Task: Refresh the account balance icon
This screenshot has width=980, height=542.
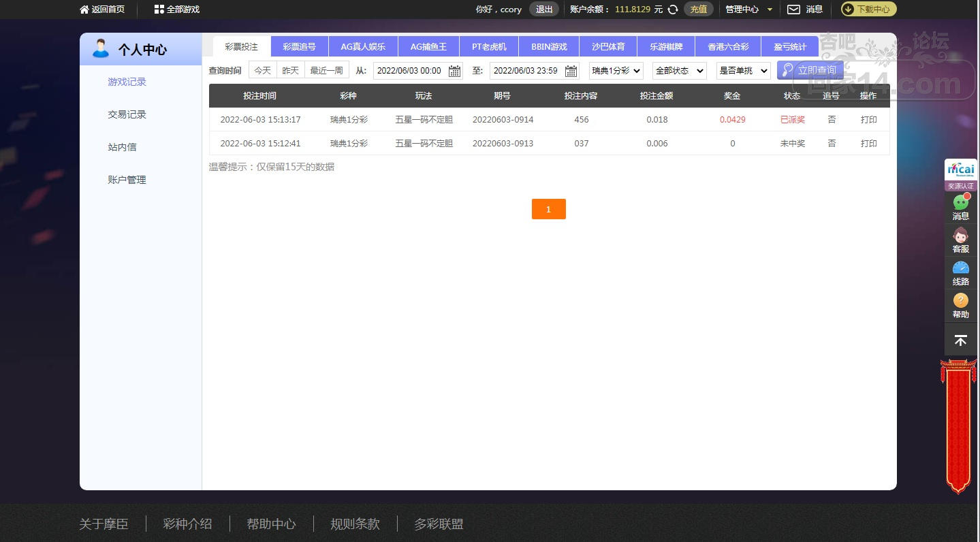Action: pos(673,10)
